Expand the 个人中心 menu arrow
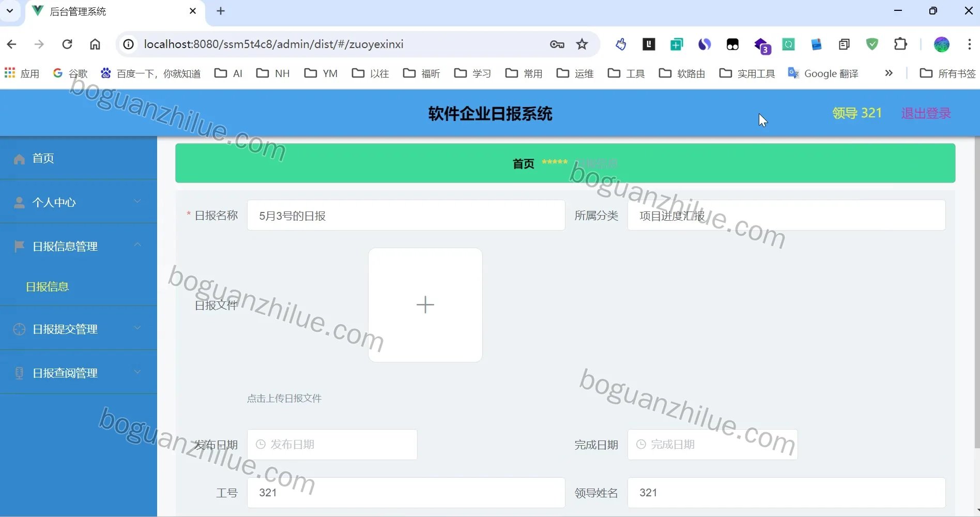980x517 pixels. [137, 201]
